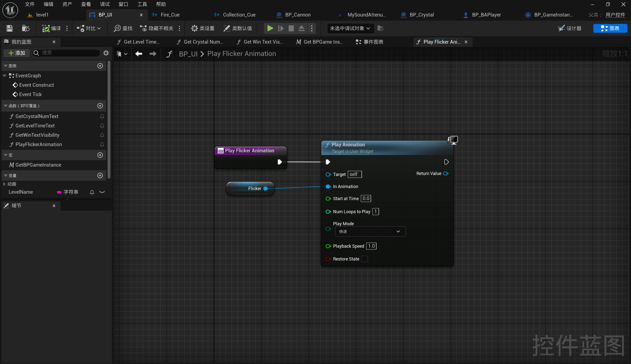This screenshot has width=631, height=364.
Task: Click the save blueprint disk icon
Action: click(x=10, y=28)
